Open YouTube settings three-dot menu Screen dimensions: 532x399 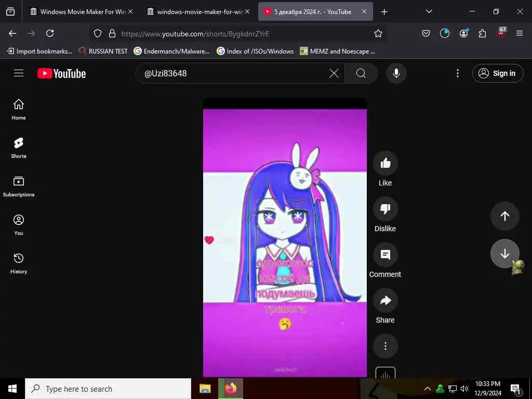(458, 73)
